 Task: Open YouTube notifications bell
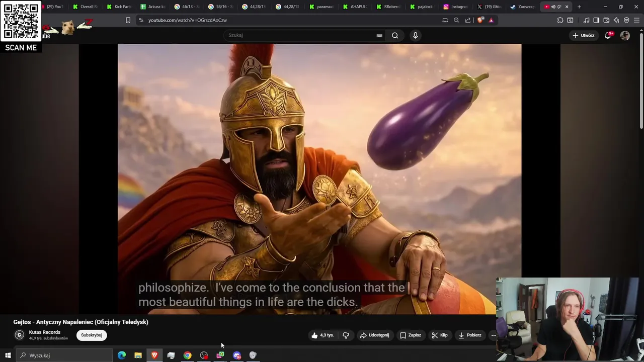click(608, 35)
